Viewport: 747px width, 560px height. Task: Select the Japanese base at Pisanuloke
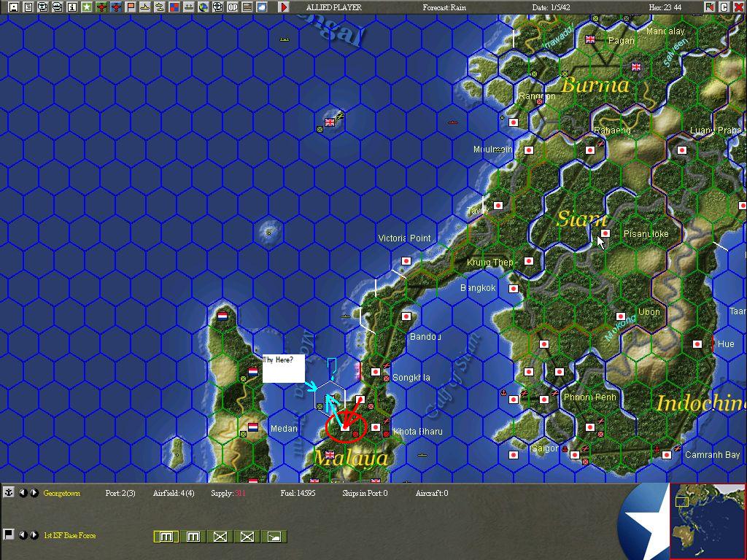(605, 233)
